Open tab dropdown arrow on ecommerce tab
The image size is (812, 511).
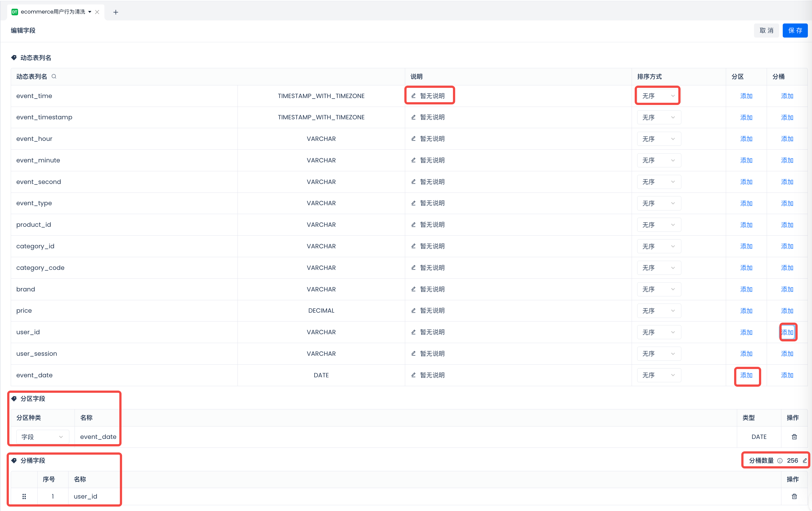click(90, 12)
